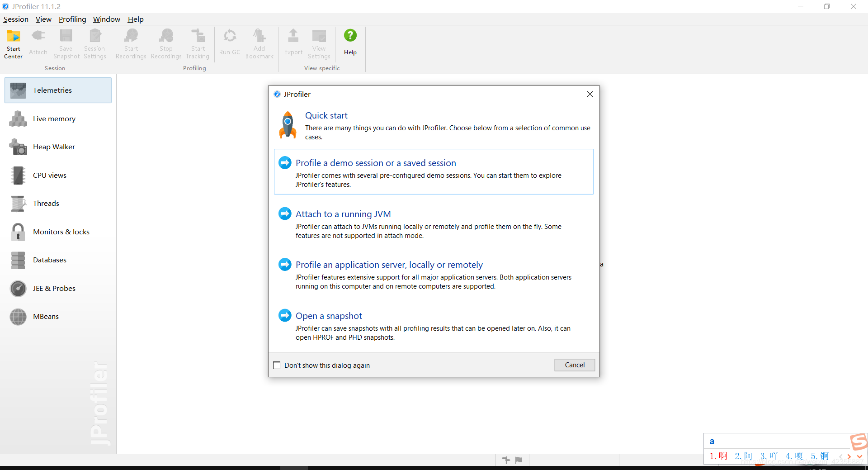Open the Session menu

tap(16, 19)
